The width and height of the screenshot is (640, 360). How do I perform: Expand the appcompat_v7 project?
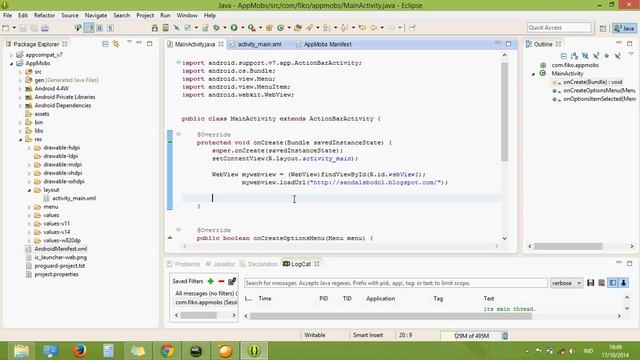tap(11, 55)
